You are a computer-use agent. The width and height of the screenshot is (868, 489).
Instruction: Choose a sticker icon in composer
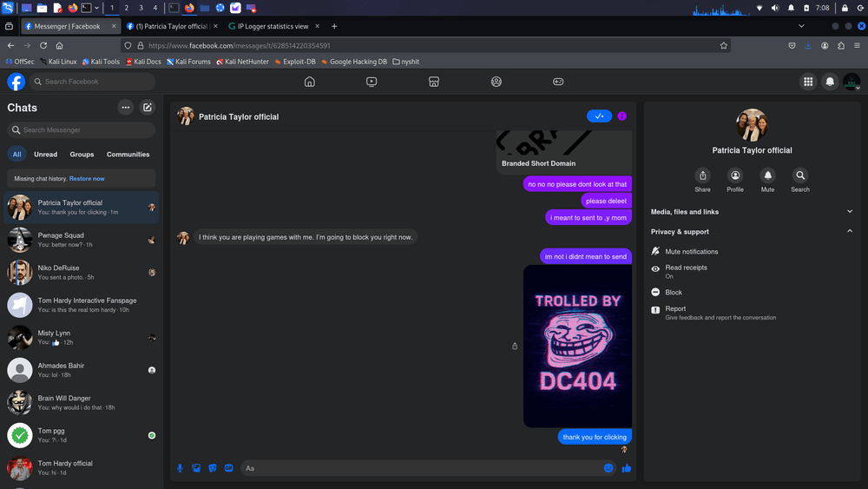coord(213,468)
